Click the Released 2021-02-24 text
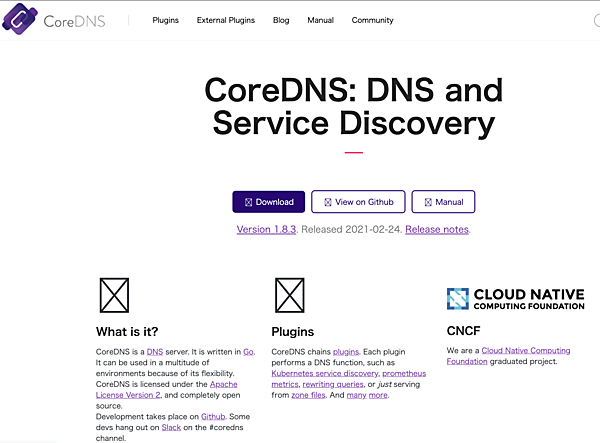The width and height of the screenshot is (600, 443). click(x=351, y=230)
